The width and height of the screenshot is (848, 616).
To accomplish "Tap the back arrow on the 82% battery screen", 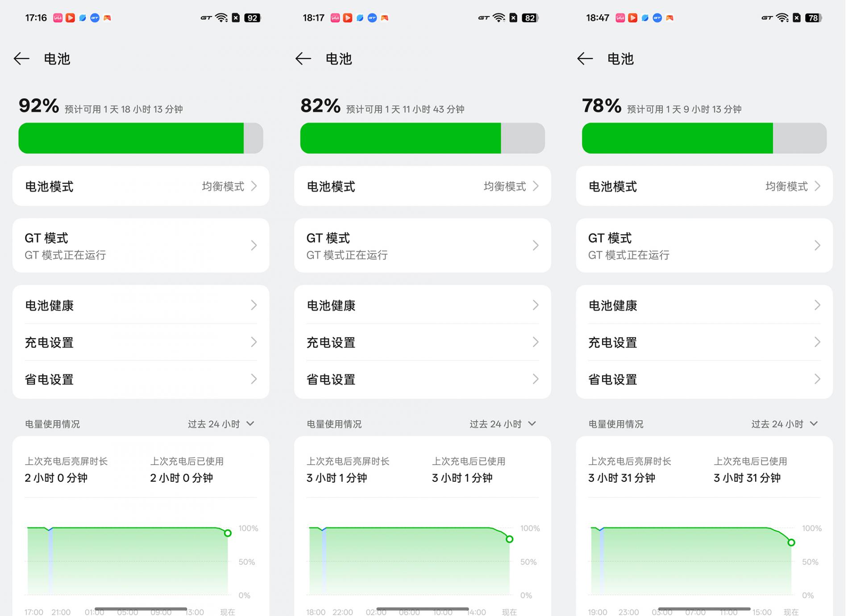I will click(x=303, y=58).
